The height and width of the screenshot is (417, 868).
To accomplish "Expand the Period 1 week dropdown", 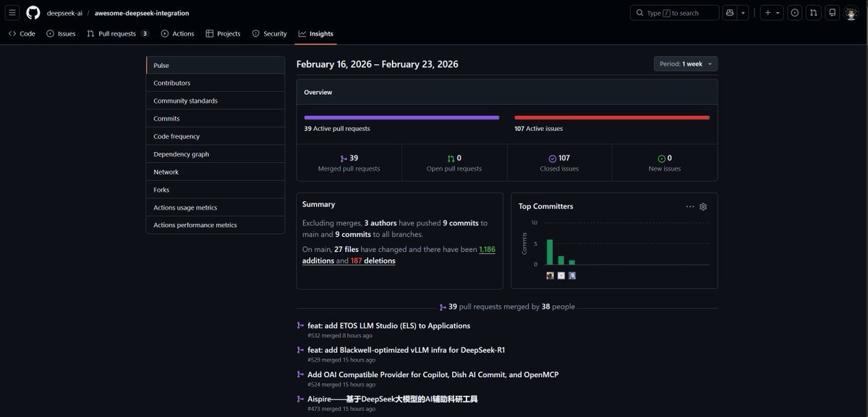I will point(686,64).
